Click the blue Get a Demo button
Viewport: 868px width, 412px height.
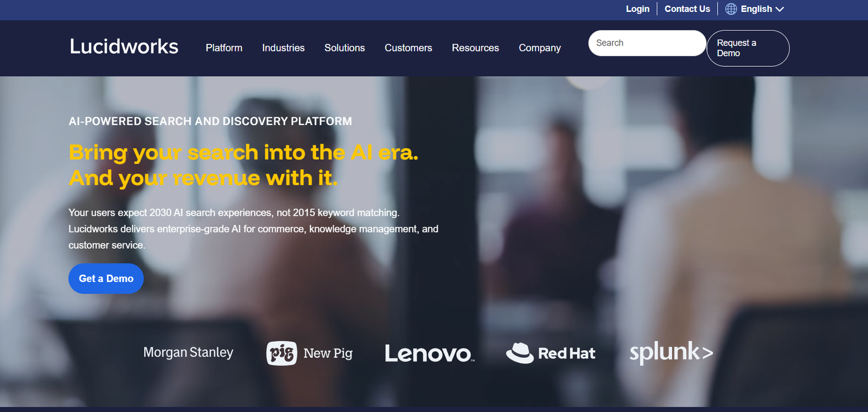106,279
